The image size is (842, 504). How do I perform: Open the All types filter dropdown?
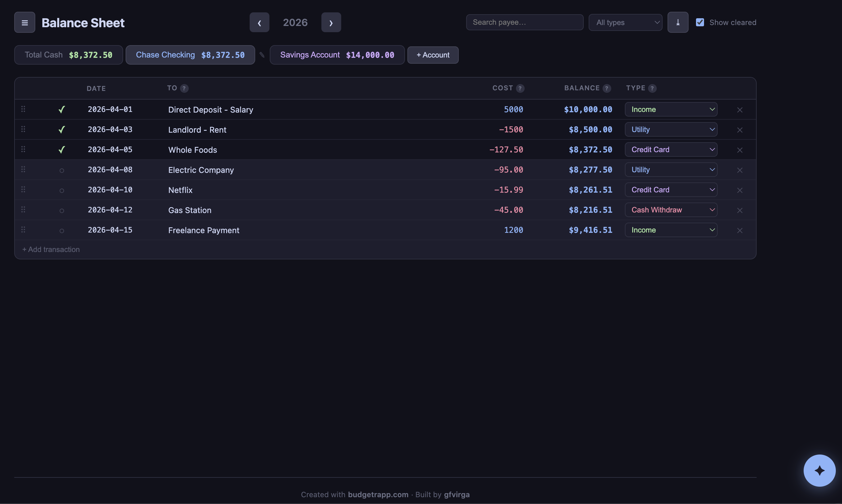[625, 22]
